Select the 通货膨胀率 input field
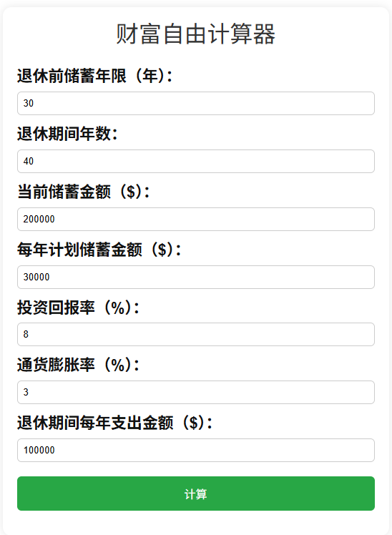This screenshot has height=535, width=392. 196,393
